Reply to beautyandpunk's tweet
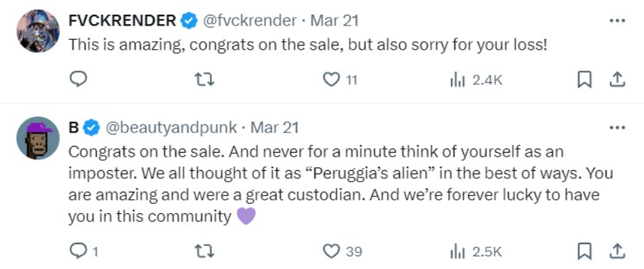644x269 pixels. click(79, 251)
